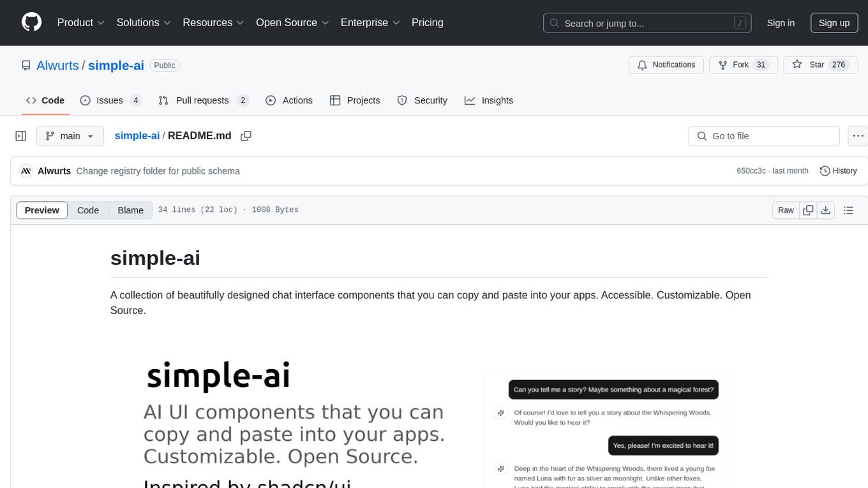Image resolution: width=868 pixels, height=488 pixels.
Task: Switch to the Insights tab
Action: (489, 100)
